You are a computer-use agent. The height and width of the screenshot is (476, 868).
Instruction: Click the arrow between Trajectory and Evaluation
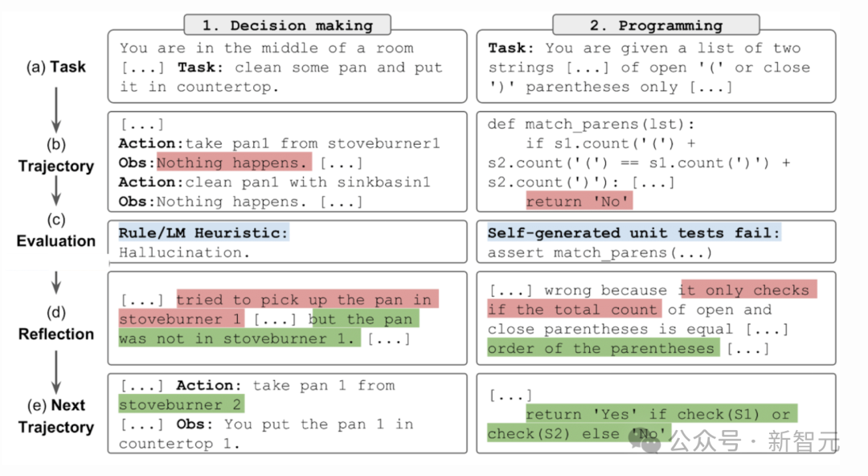tap(56, 191)
